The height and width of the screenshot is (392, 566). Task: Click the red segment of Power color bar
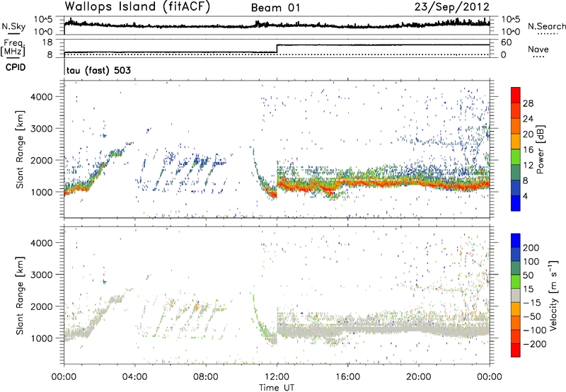click(x=516, y=95)
